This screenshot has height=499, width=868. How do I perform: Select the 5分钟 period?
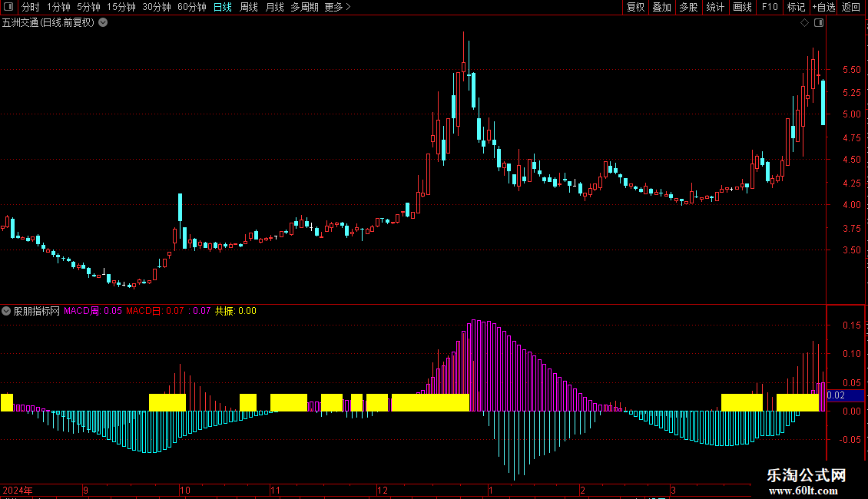pyautogui.click(x=88, y=7)
